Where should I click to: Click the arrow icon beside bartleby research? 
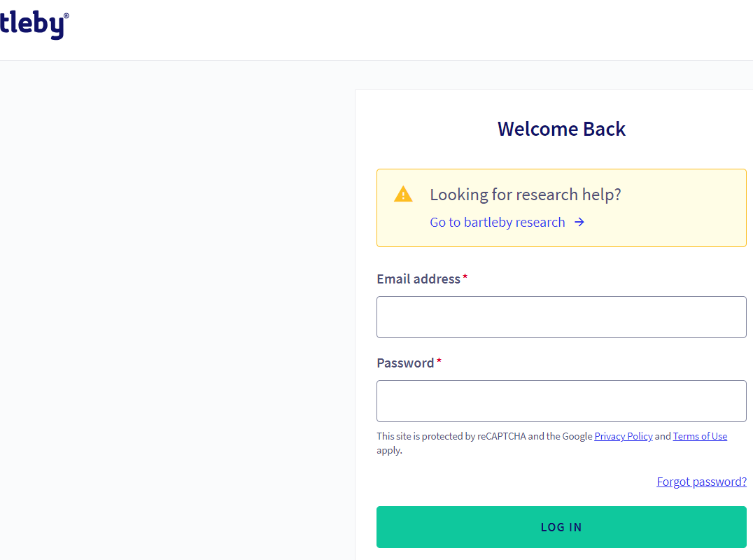579,223
